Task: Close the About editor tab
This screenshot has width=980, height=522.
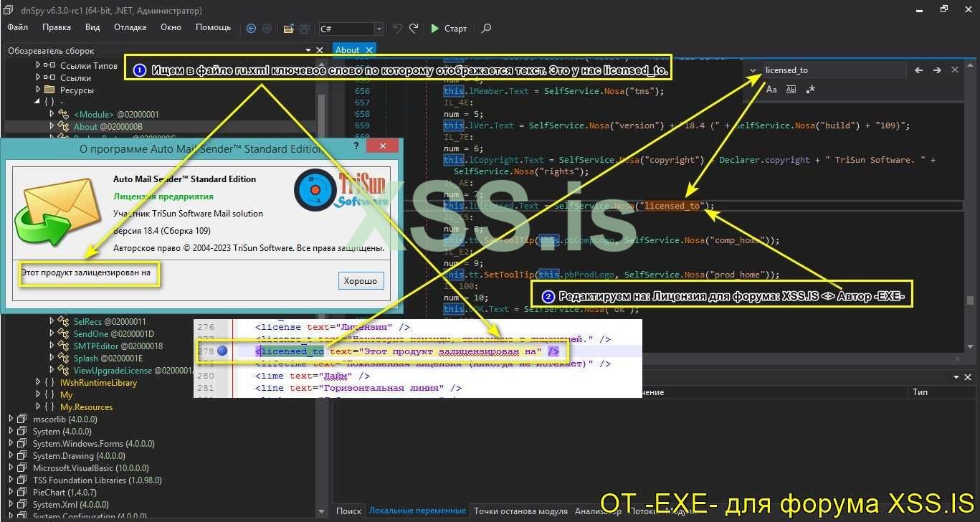Action: (x=369, y=50)
